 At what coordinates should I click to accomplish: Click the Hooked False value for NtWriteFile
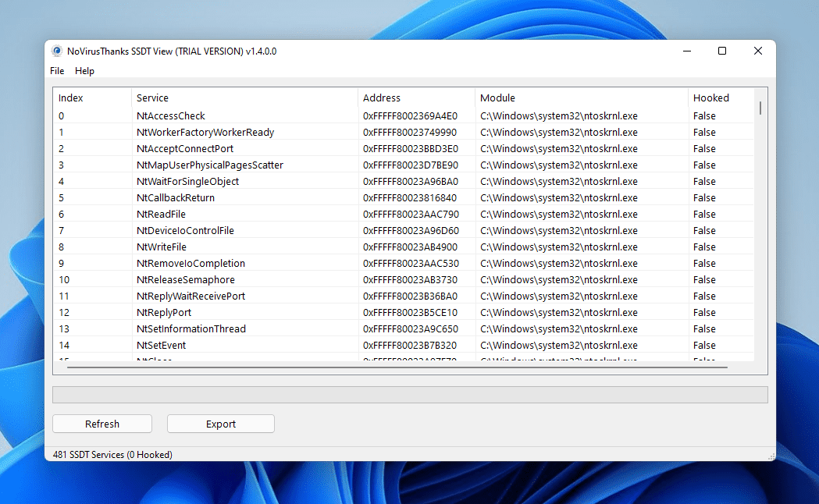[704, 247]
